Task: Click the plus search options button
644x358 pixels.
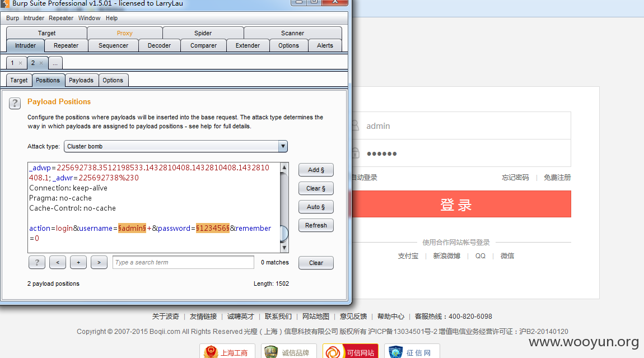Action: coord(78,262)
